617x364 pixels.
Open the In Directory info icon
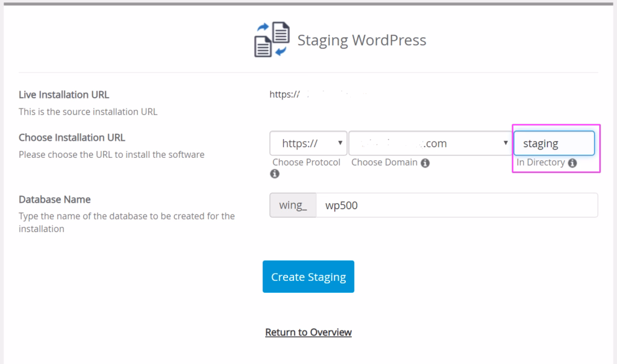pos(572,163)
